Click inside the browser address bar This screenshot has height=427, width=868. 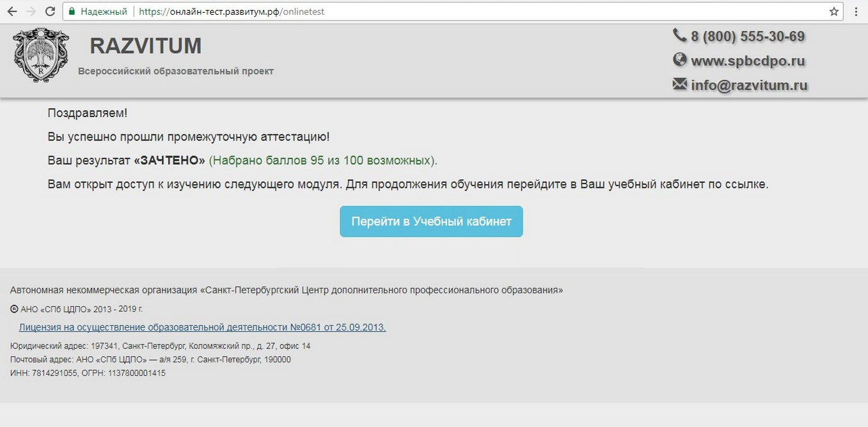[256, 11]
